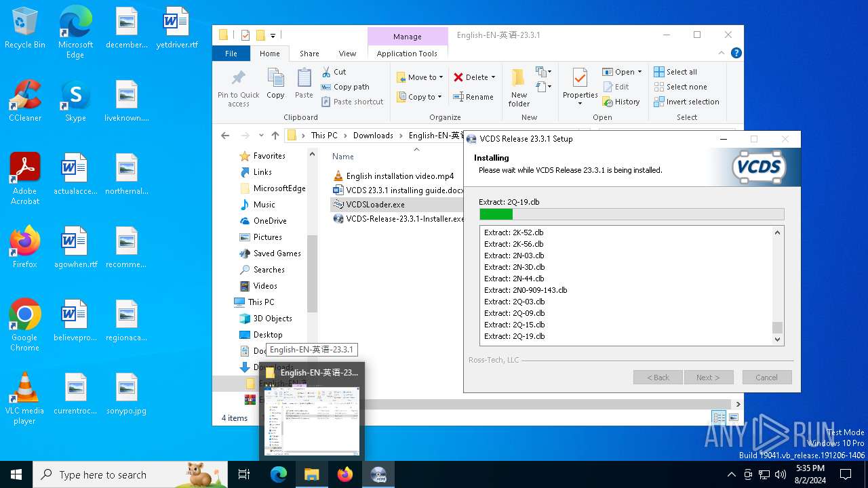Click scroll up arrow in extract log
The image size is (868, 488).
777,232
